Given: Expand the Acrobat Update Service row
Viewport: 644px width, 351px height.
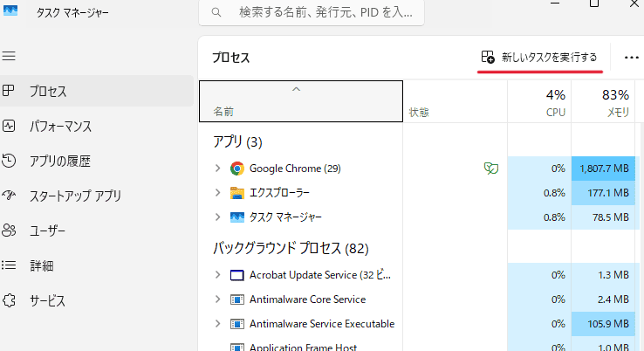Looking at the screenshot, I should click(217, 274).
